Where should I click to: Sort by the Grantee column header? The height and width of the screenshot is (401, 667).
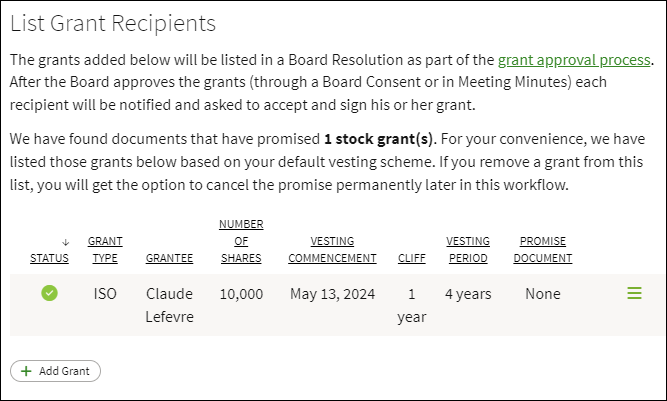coord(169,258)
